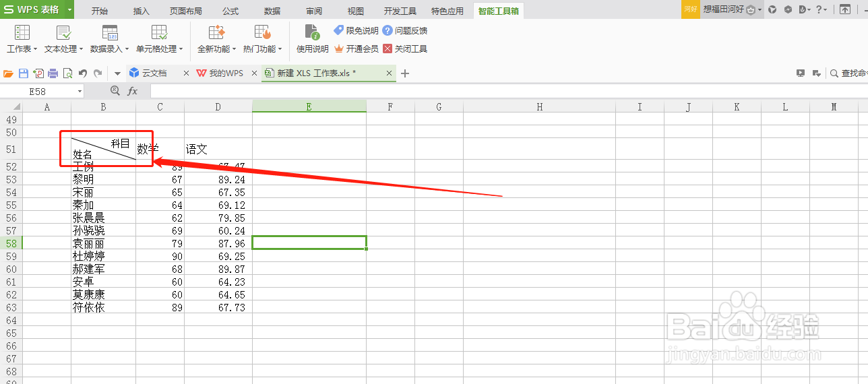
Task: Expand the 全新功能 menu
Action: tap(217, 49)
